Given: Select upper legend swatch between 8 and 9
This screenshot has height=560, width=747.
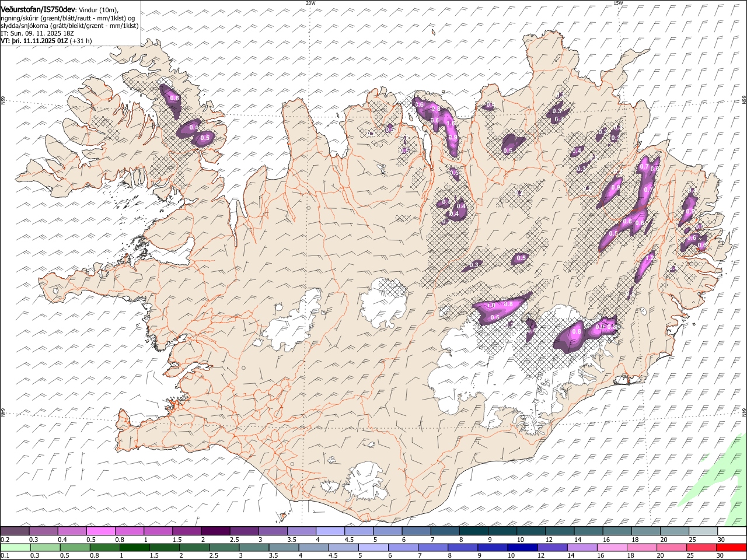Looking at the screenshot, I should point(474,531).
